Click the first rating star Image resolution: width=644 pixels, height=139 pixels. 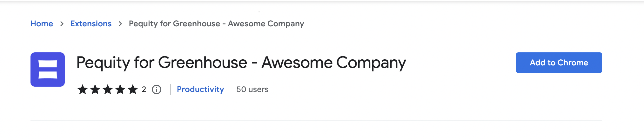[83, 89]
